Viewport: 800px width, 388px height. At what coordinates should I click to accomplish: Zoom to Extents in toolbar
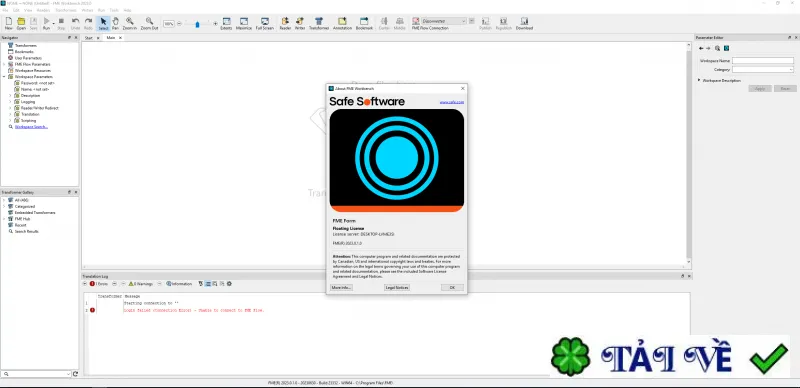226,23
